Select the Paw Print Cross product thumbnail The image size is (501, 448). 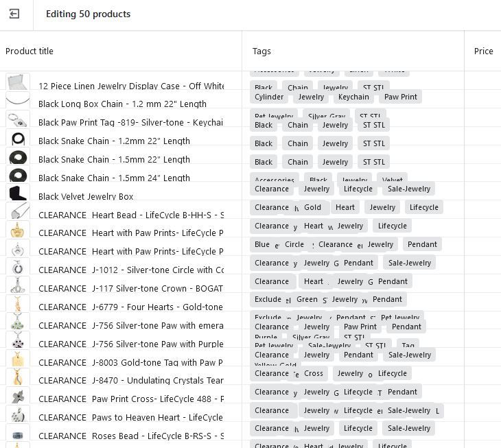click(18, 397)
